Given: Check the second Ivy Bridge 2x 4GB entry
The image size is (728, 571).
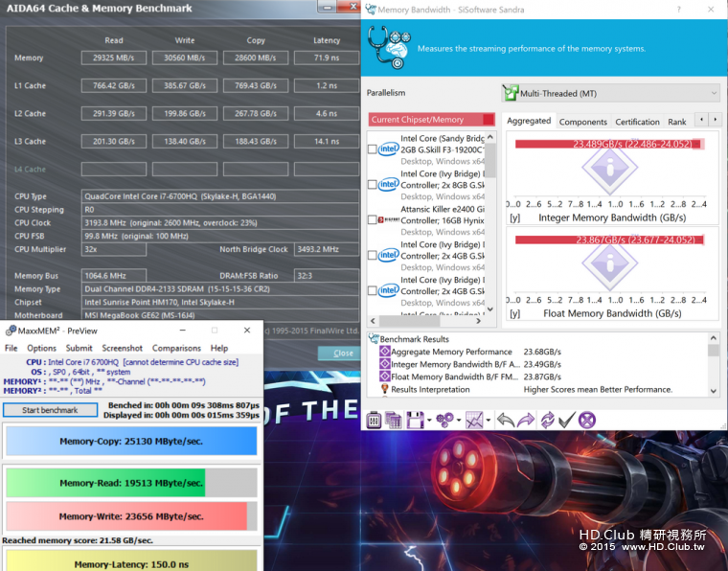Looking at the screenshot, I should click(372, 290).
